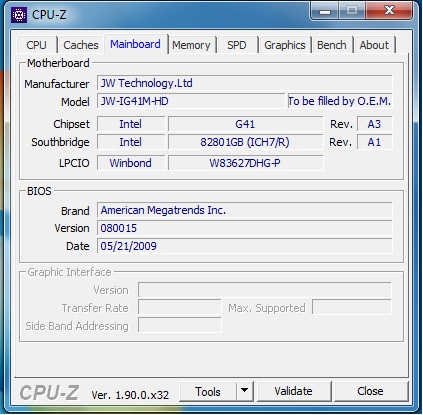Go to the SPD tab
Image resolution: width=423 pixels, height=415 pixels.
pos(237,45)
